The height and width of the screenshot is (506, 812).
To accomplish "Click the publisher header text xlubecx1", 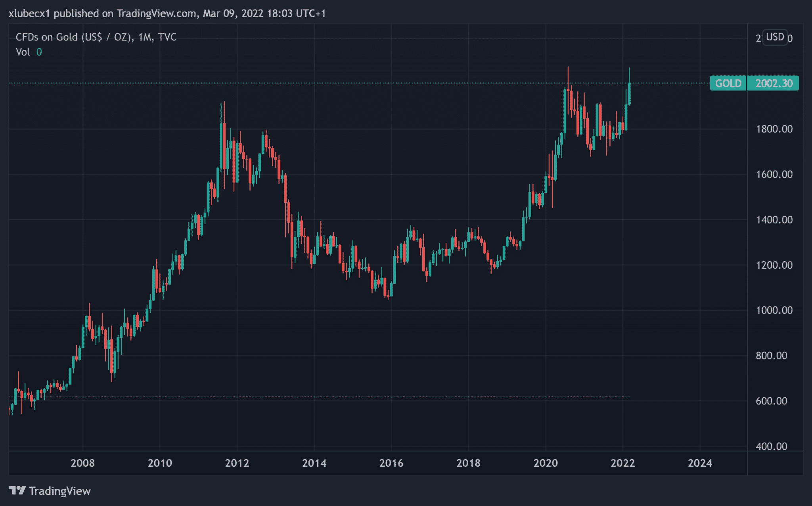I will [x=29, y=13].
